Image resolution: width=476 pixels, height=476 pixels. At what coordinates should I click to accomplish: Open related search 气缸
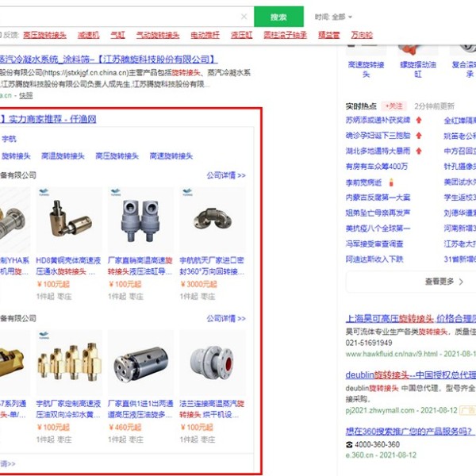[117, 35]
